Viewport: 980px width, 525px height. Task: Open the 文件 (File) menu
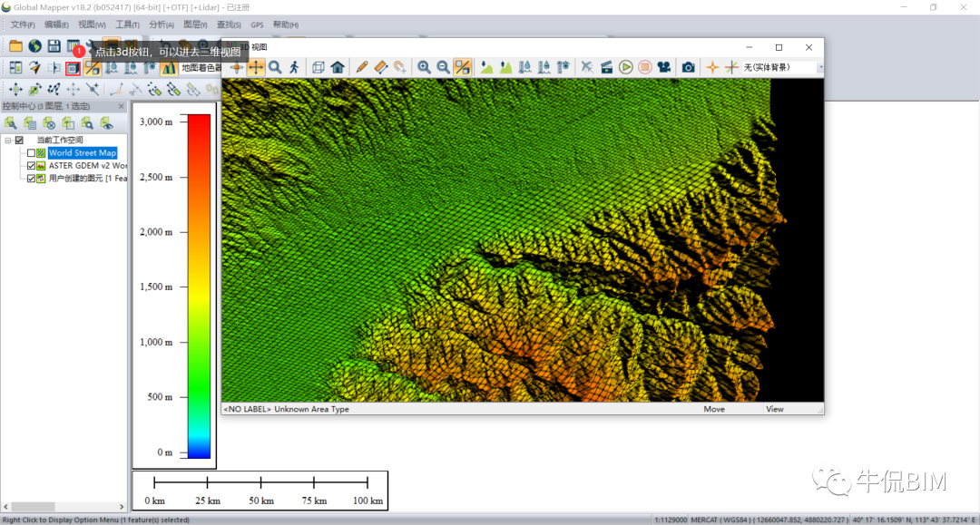coord(22,24)
